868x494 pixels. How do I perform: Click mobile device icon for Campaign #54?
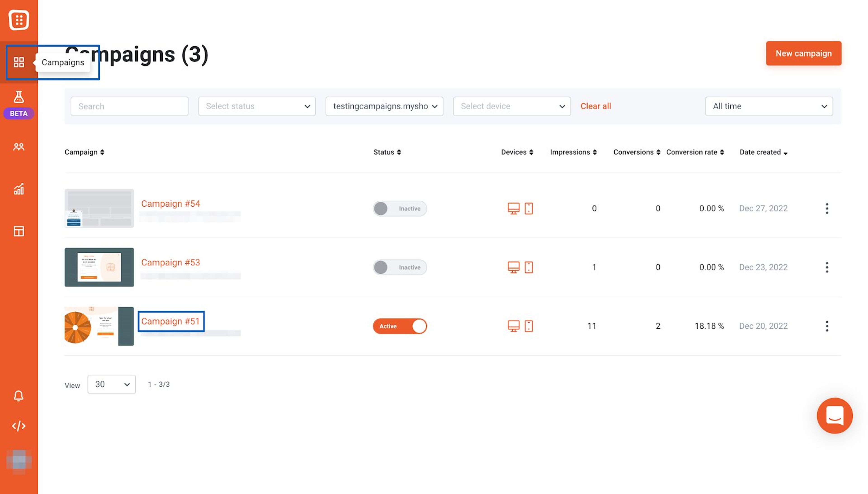[x=529, y=208]
